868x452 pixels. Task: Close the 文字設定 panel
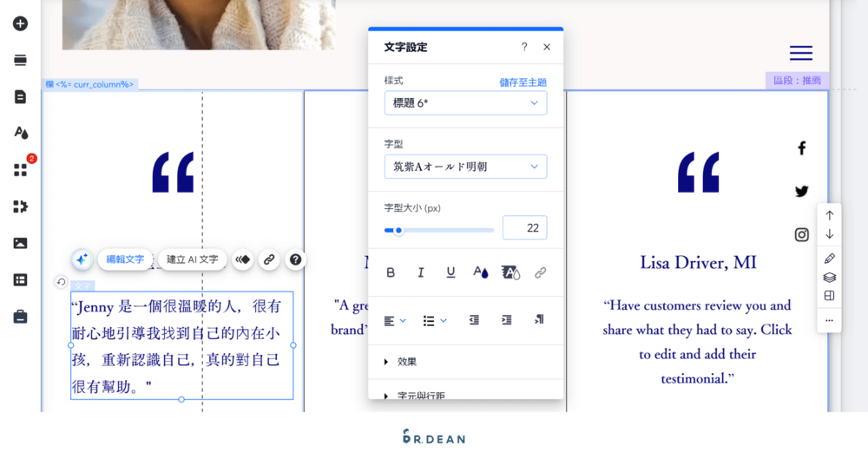[547, 47]
